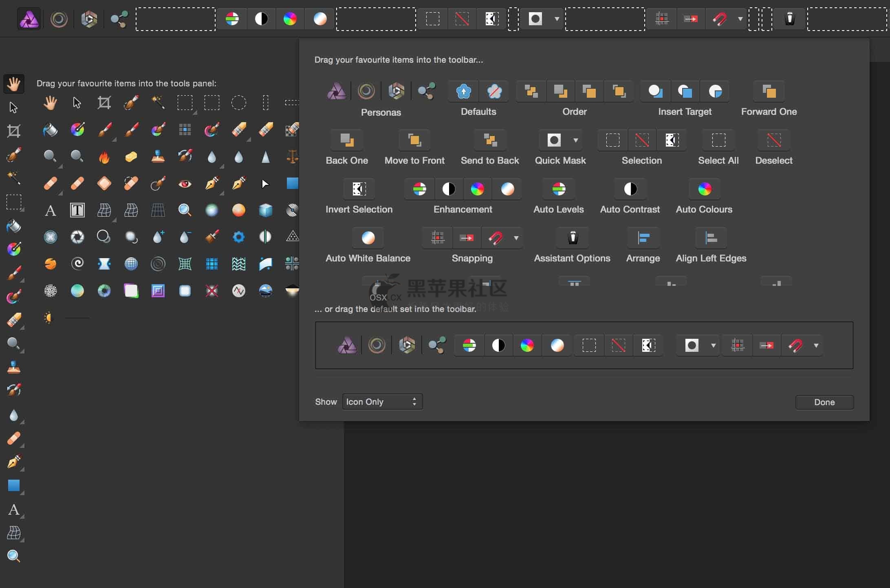Apply Auto White Balance from top toolbar

click(320, 19)
